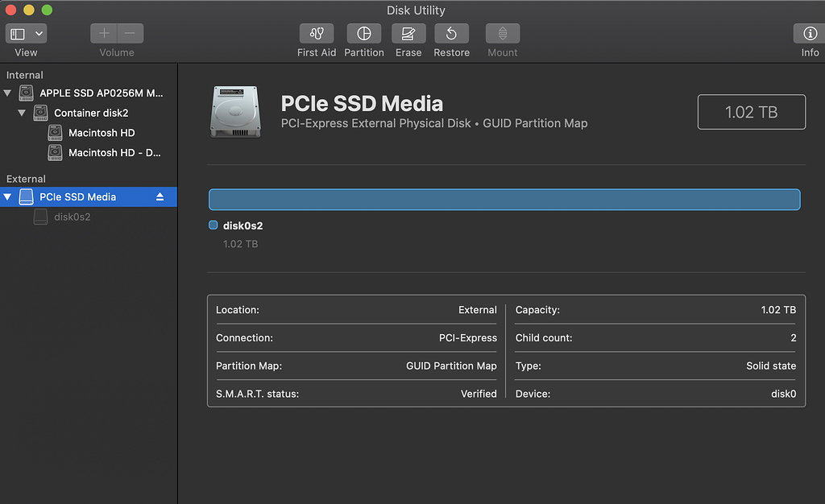Click the blue disk0s2 legend swatch
Viewport: 825px width, 504px height.
(x=214, y=225)
